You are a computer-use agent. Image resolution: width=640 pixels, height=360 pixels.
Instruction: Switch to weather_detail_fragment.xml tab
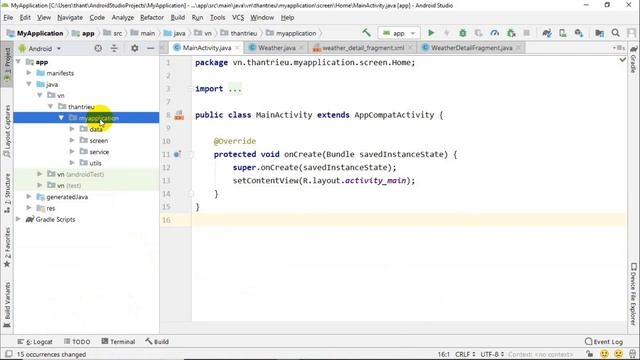363,48
